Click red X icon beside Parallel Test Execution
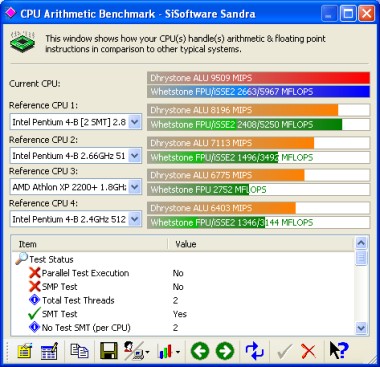 pyautogui.click(x=35, y=273)
